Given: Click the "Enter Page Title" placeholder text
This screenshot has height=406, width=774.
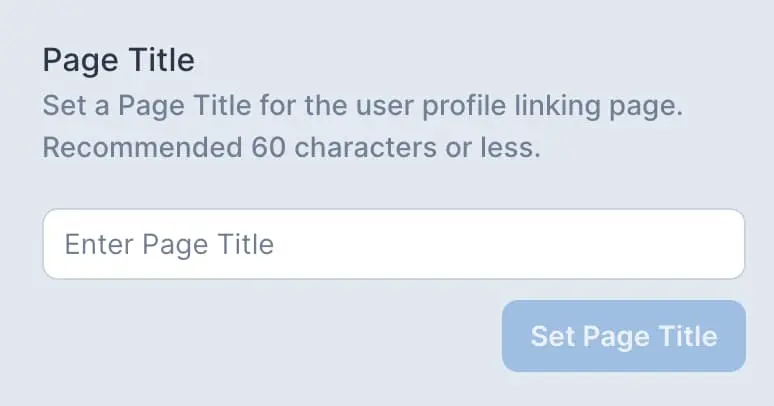Looking at the screenshot, I should (x=169, y=244).
